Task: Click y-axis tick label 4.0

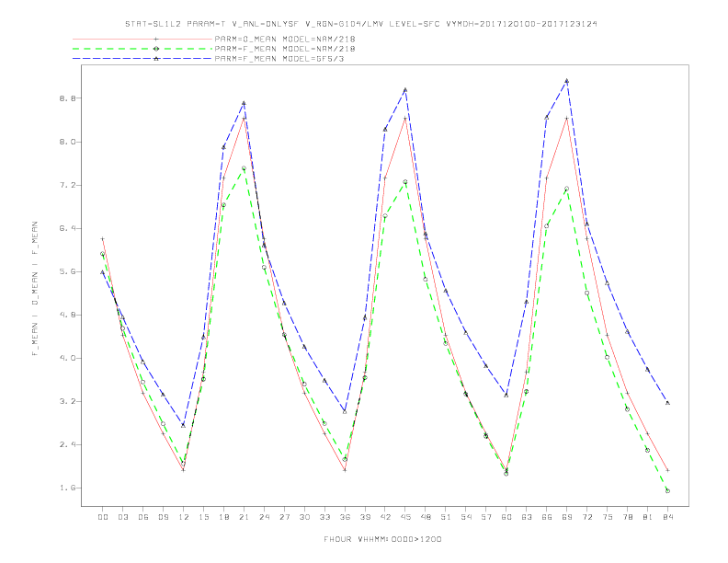Action: [x=67, y=358]
